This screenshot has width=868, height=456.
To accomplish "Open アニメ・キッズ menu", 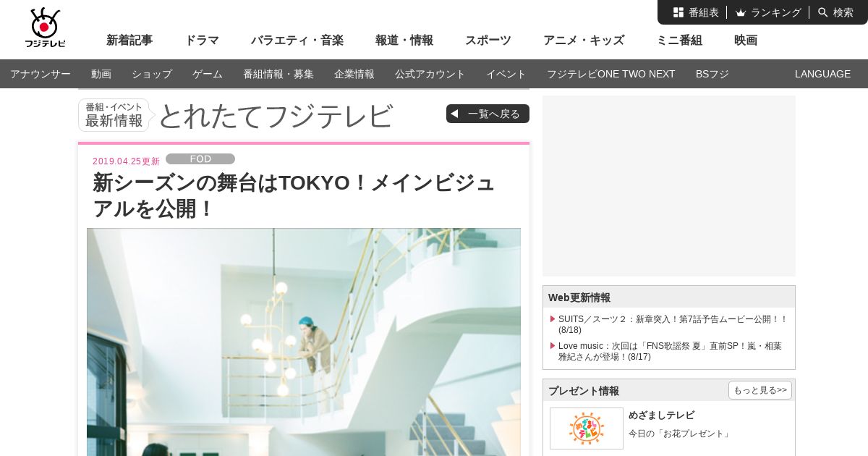I will 584,41.
